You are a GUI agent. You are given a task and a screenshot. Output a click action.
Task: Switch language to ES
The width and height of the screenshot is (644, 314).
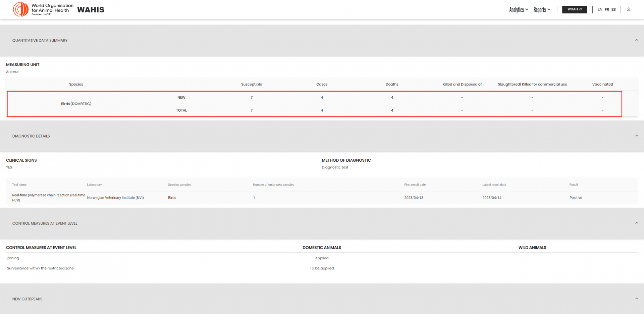[613, 9]
